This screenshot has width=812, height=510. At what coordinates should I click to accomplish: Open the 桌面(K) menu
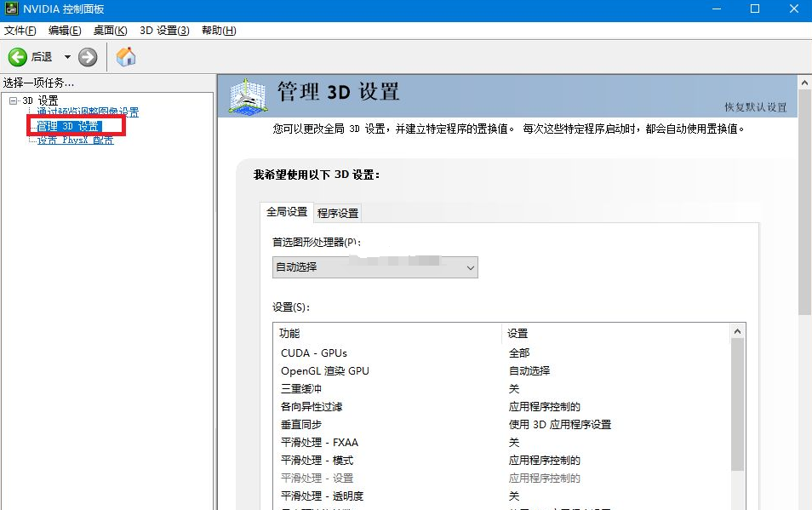click(x=110, y=31)
